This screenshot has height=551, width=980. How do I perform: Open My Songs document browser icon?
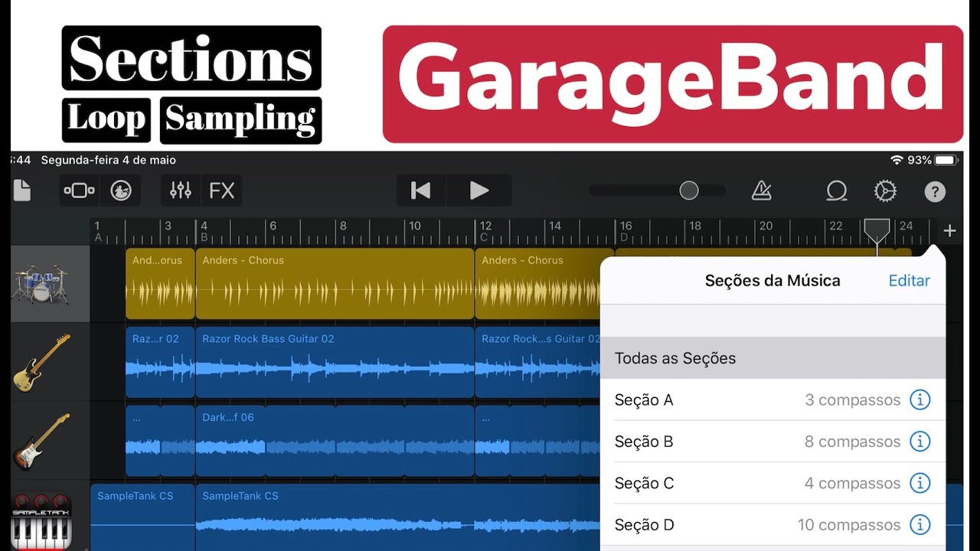(21, 191)
